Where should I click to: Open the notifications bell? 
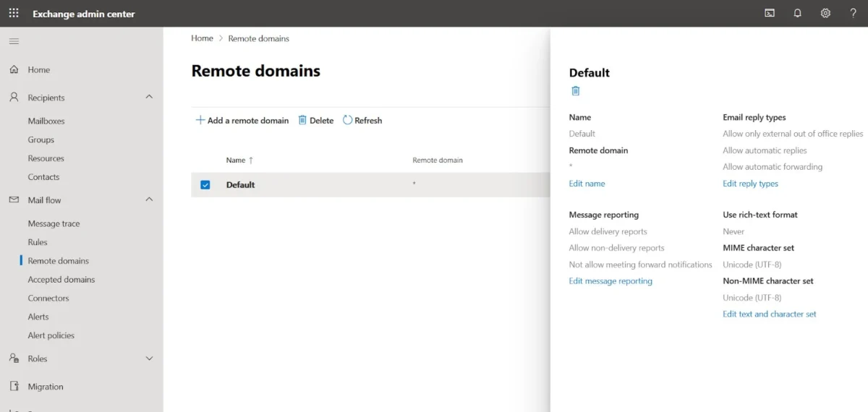(797, 13)
